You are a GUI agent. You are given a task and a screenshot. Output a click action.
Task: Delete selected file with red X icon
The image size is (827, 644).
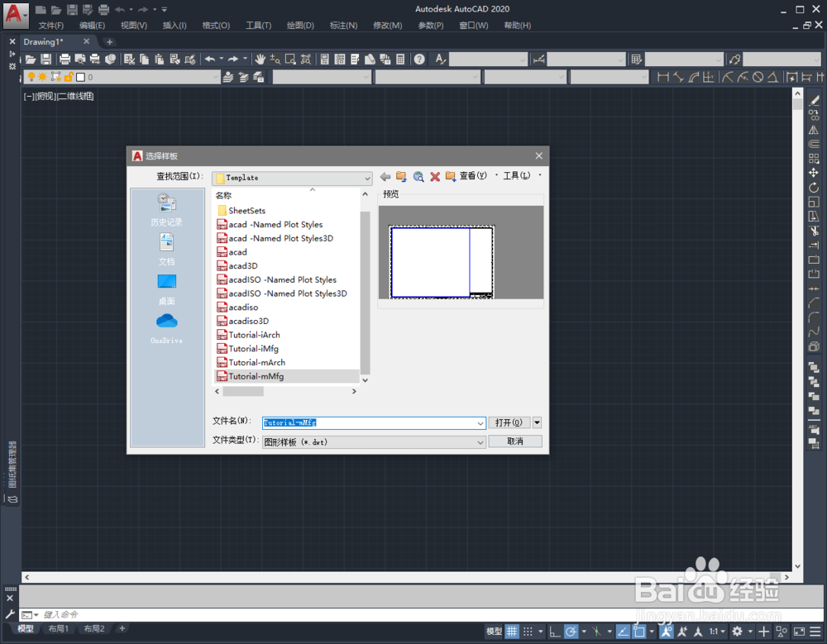435,177
